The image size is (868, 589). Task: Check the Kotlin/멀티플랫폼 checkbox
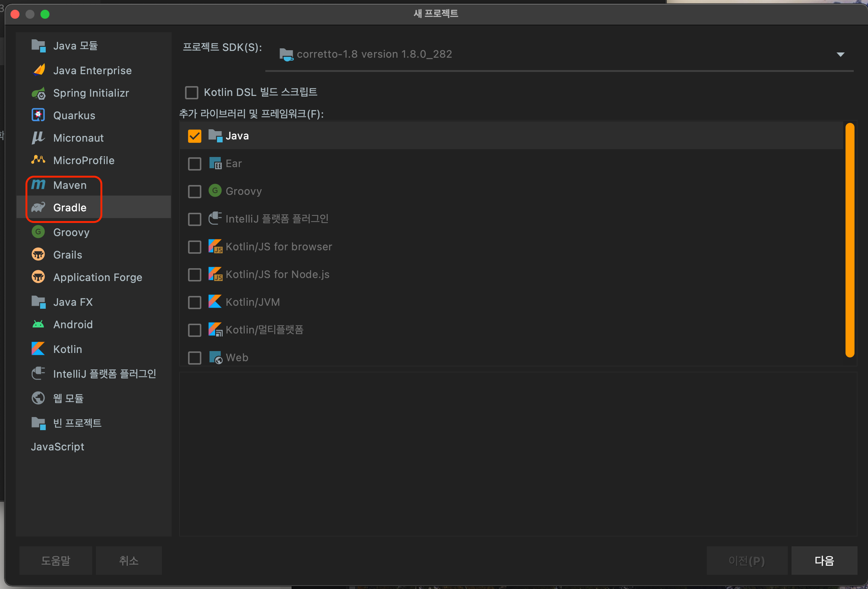(195, 330)
